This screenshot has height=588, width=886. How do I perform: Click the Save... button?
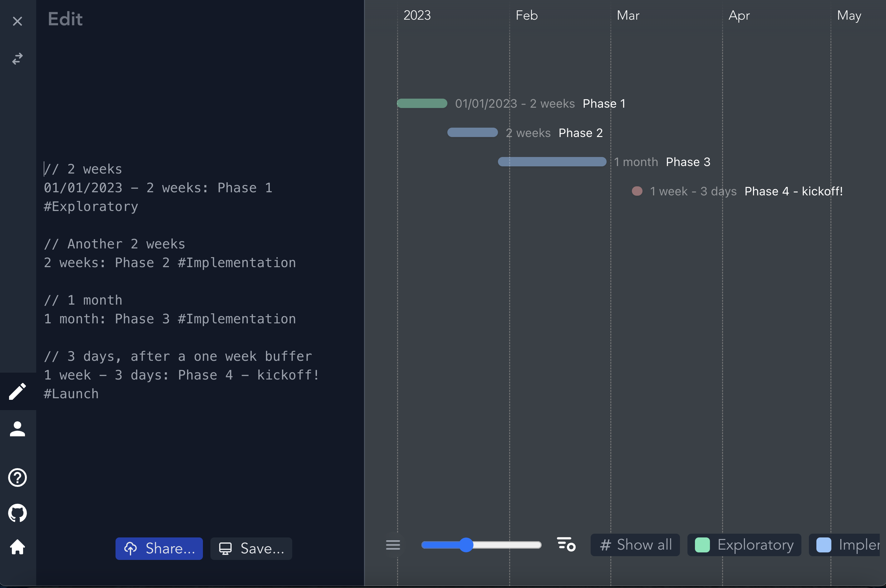tap(251, 548)
